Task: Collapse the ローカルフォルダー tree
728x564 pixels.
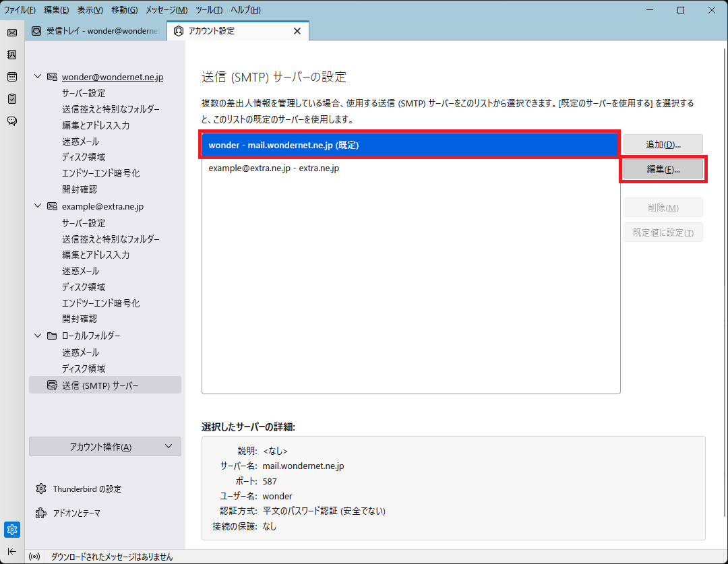Action: pos(38,336)
